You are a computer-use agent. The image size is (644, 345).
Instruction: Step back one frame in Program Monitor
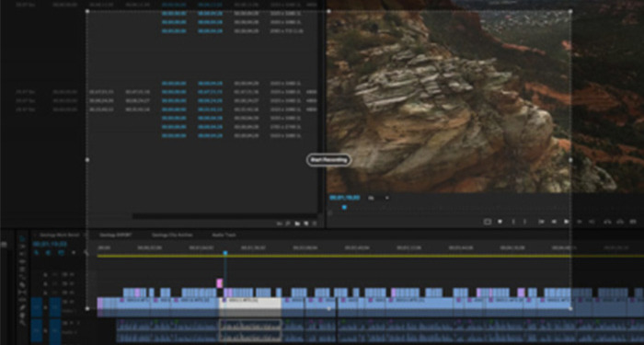[x=554, y=222]
